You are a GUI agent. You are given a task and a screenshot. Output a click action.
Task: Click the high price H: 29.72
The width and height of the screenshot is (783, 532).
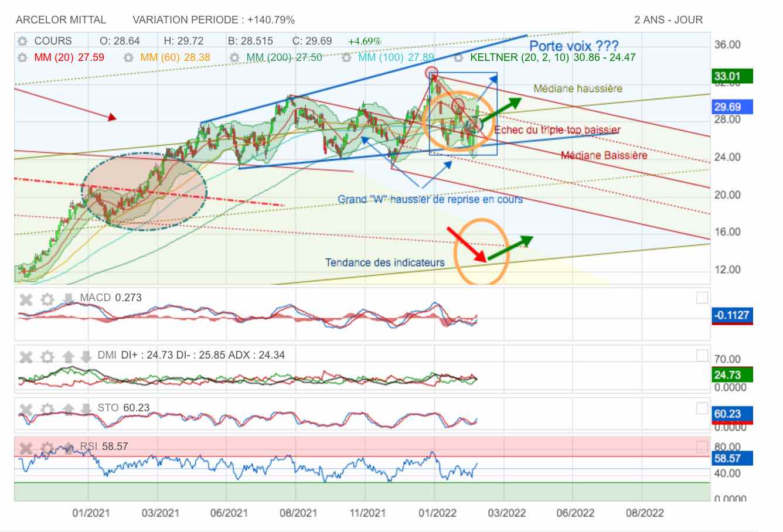[x=183, y=41]
